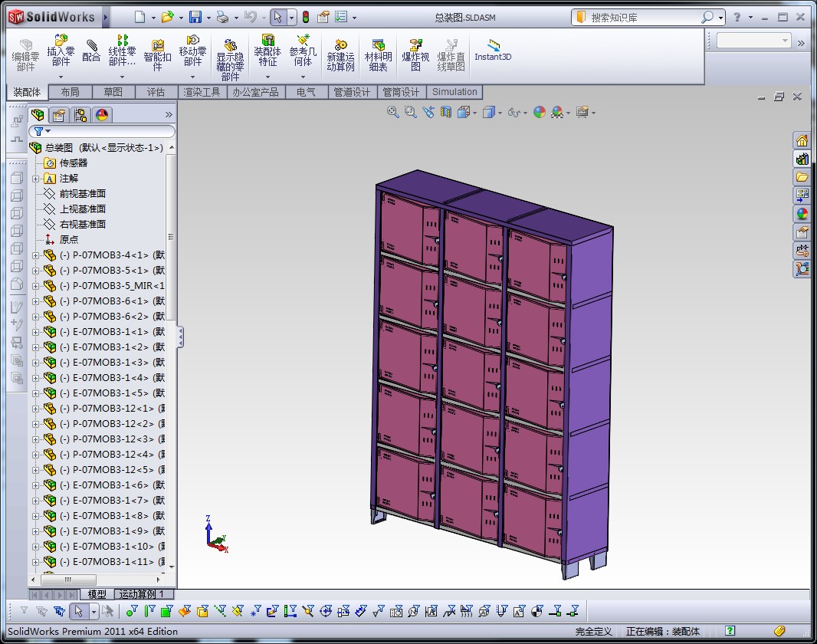
Task: Click Section View icon in view toolbar
Action: 446,112
